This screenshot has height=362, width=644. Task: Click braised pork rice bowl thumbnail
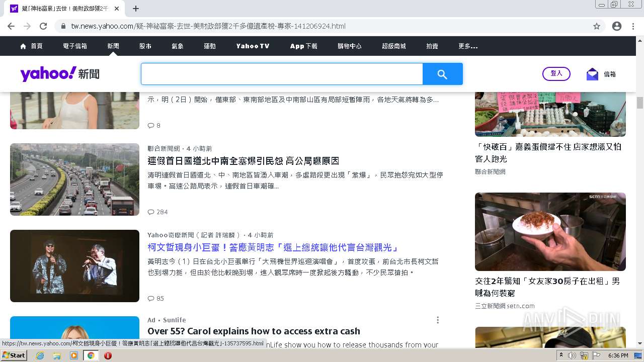pyautogui.click(x=550, y=232)
